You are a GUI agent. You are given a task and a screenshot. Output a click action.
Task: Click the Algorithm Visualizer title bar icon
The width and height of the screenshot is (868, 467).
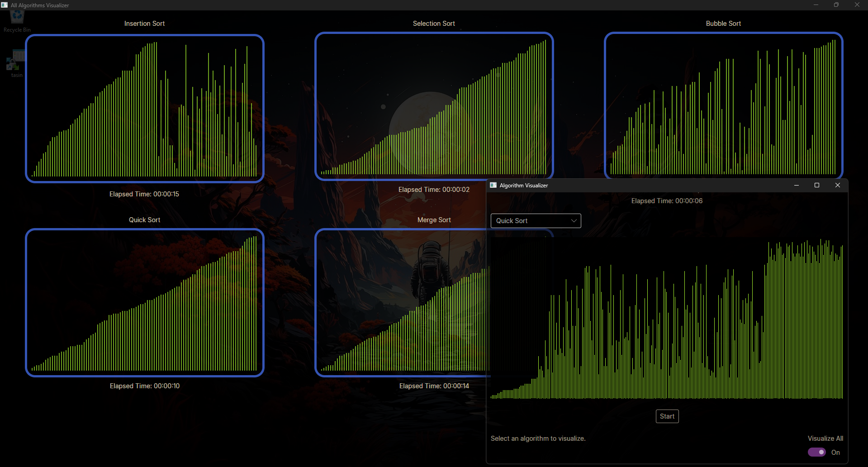click(x=493, y=185)
